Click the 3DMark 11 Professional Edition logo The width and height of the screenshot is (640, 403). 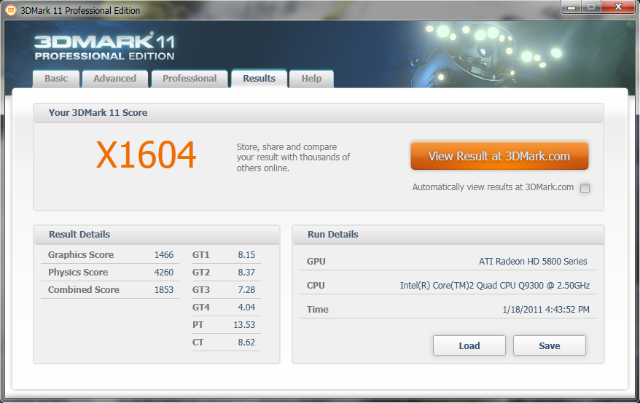(104, 47)
